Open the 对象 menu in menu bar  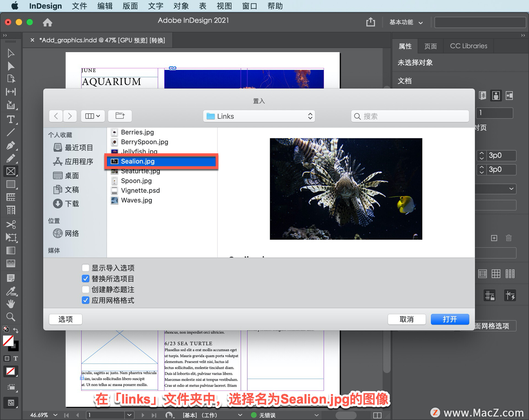181,6
